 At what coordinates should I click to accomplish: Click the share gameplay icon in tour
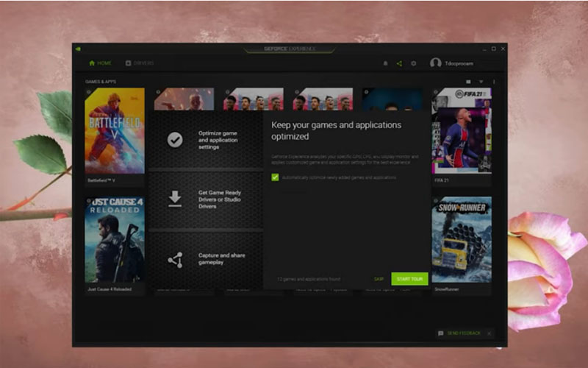[x=175, y=260]
